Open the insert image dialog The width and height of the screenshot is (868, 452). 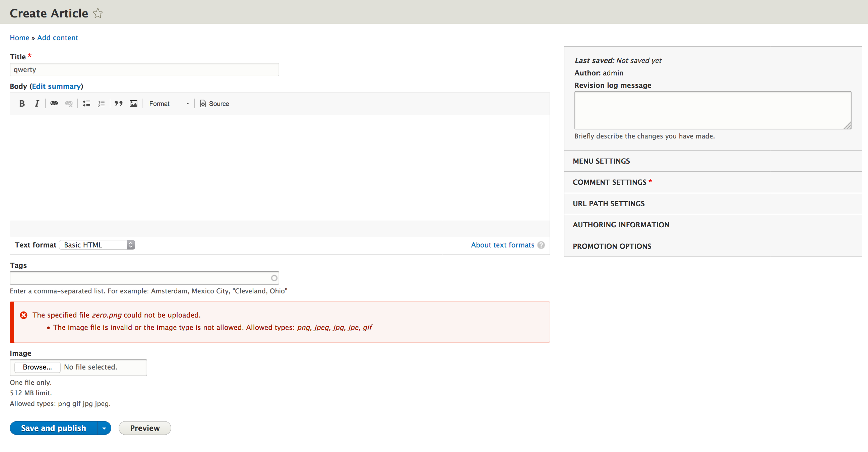(x=133, y=104)
